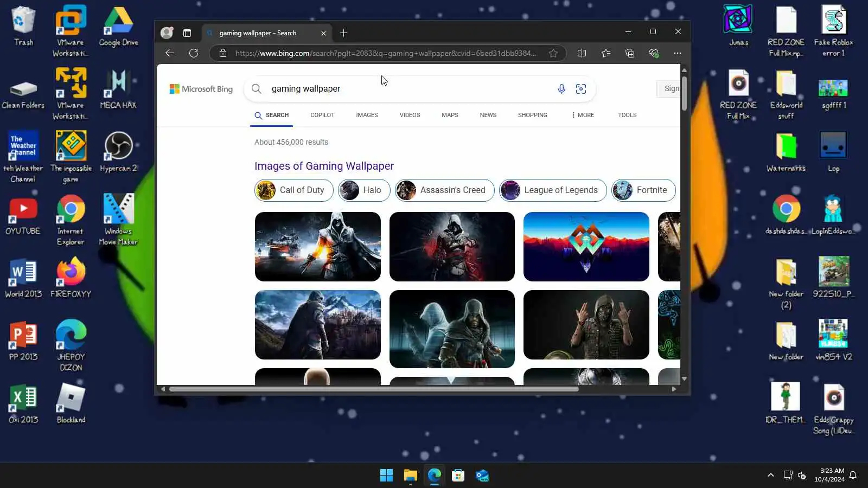Filter images by Halo
Image resolution: width=868 pixels, height=488 pixels.
click(364, 190)
